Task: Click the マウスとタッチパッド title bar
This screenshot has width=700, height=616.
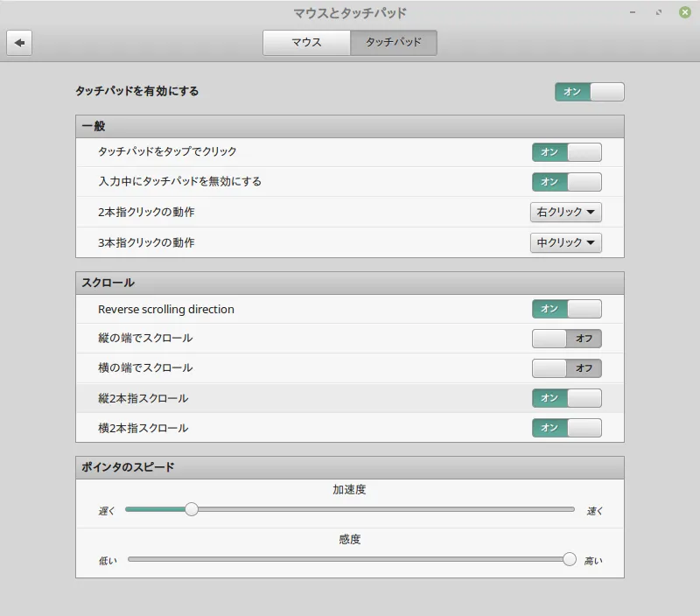Action: point(350,12)
